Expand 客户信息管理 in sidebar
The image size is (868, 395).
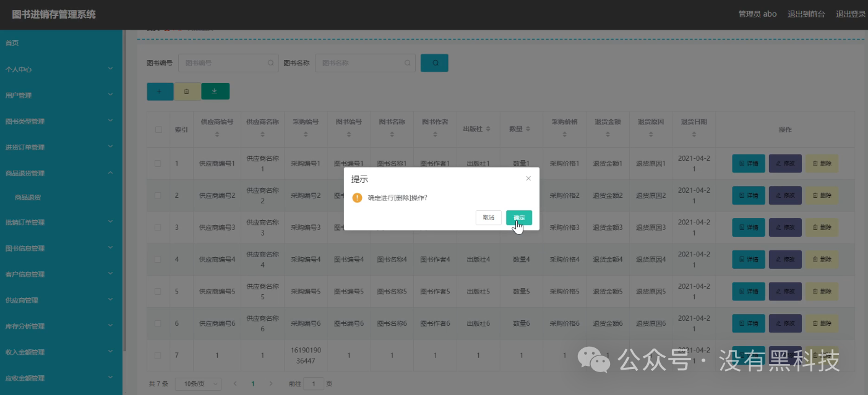tap(61, 274)
